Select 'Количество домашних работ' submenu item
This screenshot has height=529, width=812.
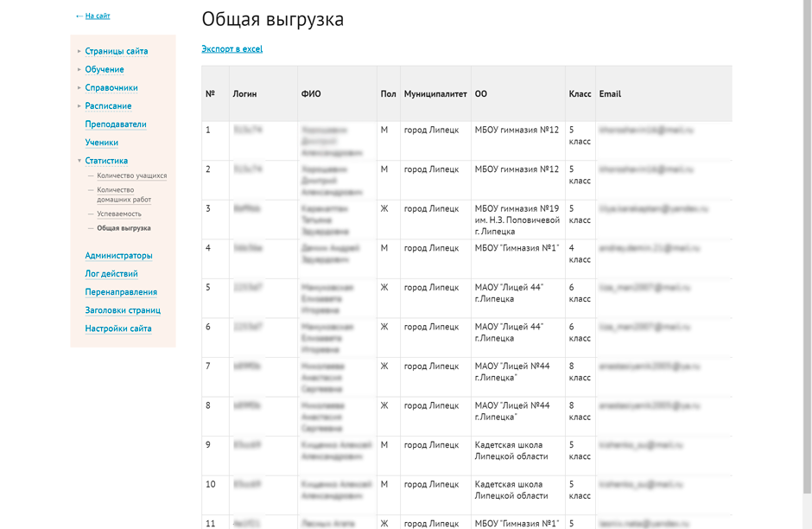point(124,194)
